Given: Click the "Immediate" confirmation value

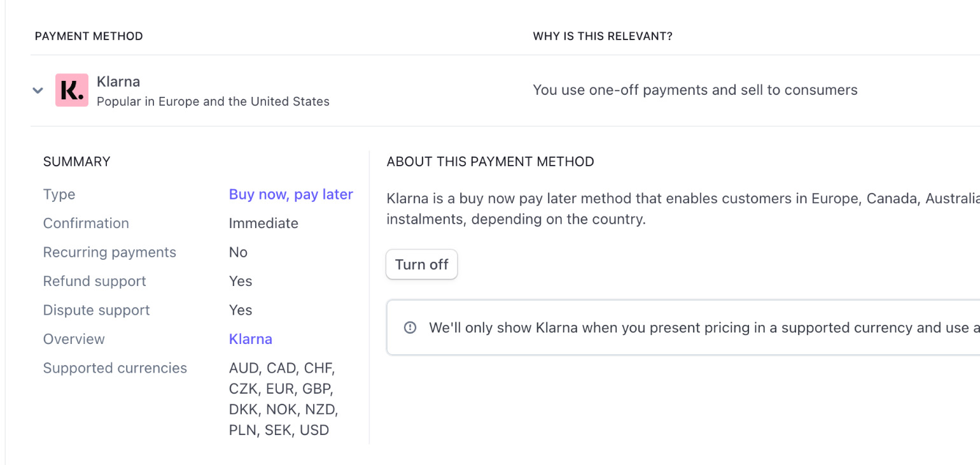Looking at the screenshot, I should [x=263, y=223].
